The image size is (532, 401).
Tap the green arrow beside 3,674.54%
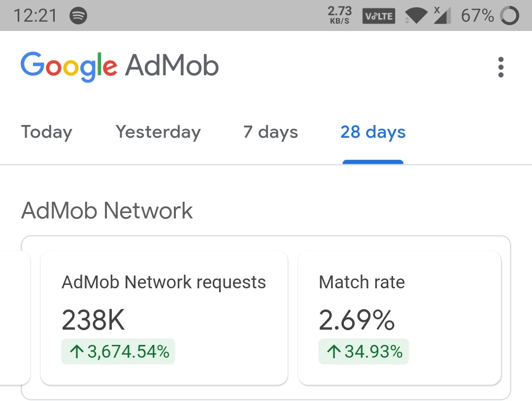tap(76, 352)
